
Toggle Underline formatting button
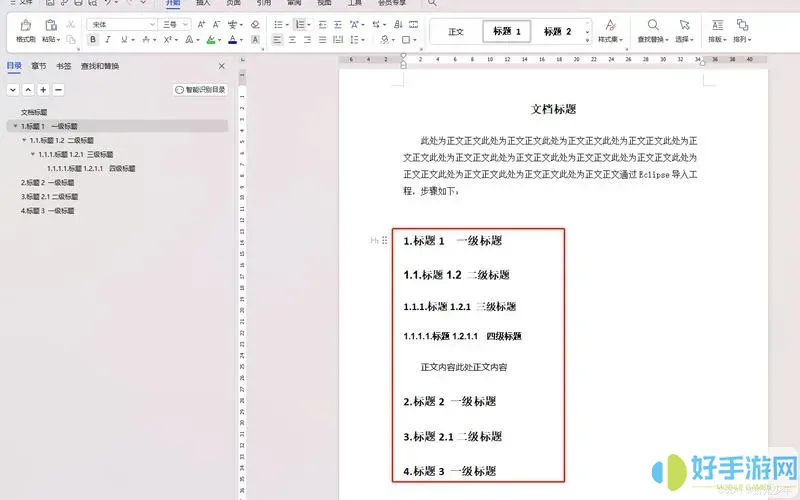(x=124, y=40)
